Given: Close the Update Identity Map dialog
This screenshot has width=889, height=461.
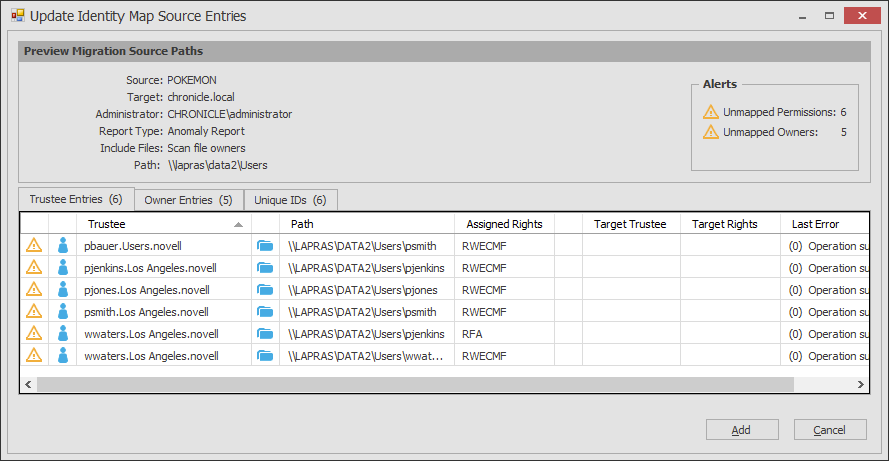Looking at the screenshot, I should click(x=858, y=16).
